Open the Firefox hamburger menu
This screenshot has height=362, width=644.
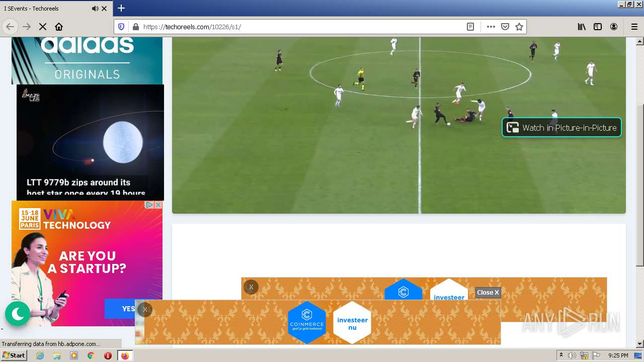point(634,27)
